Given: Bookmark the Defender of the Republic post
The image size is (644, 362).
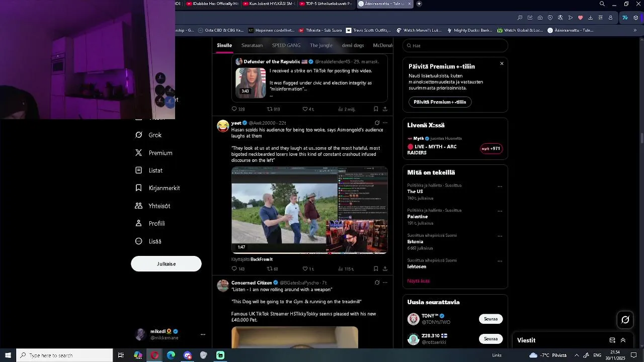Looking at the screenshot, I should point(376,109).
